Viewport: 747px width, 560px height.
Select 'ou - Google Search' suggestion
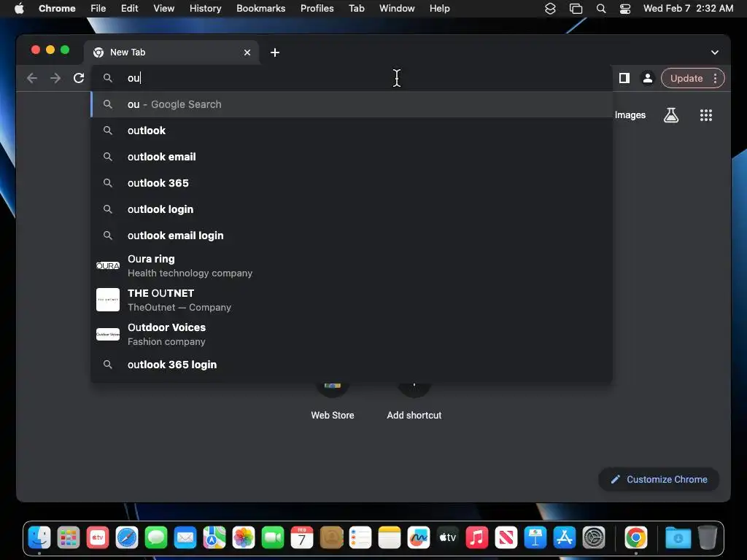(352, 104)
